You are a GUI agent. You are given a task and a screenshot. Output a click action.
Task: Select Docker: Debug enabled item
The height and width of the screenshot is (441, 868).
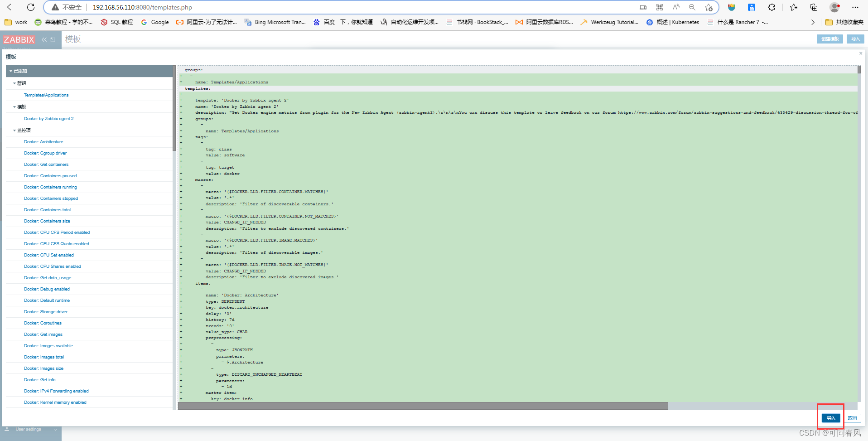coord(47,289)
